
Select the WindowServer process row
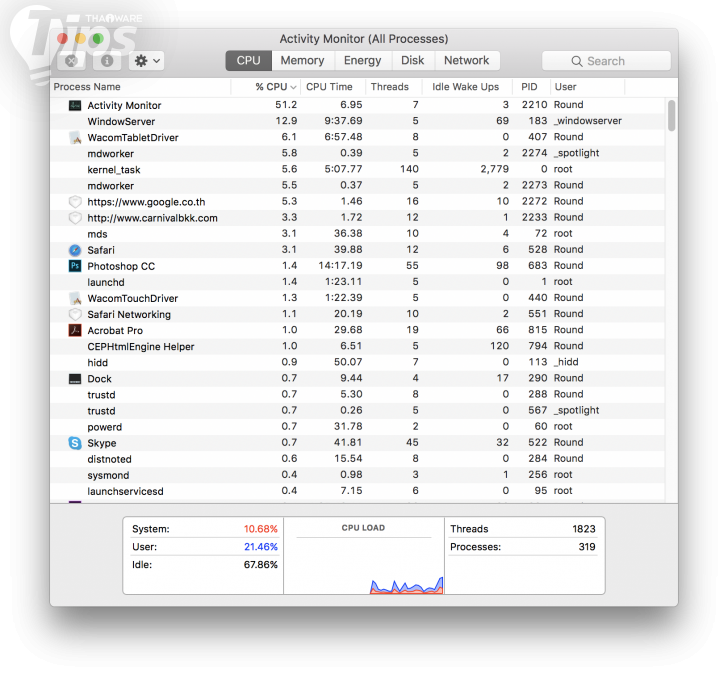[358, 121]
